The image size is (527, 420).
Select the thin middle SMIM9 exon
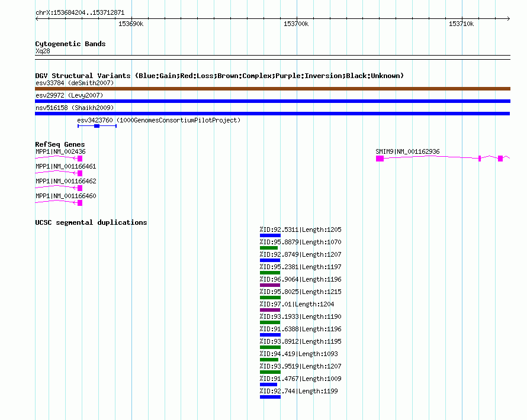coord(480,159)
